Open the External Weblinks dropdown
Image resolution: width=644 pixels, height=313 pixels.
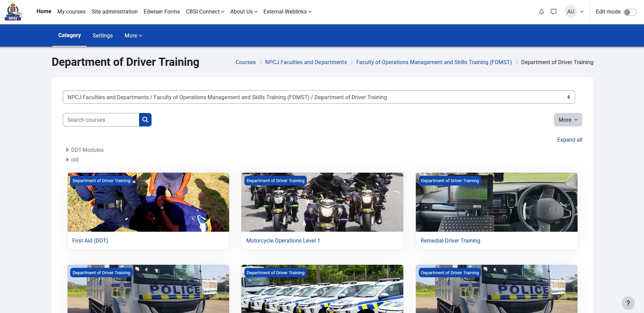287,12
